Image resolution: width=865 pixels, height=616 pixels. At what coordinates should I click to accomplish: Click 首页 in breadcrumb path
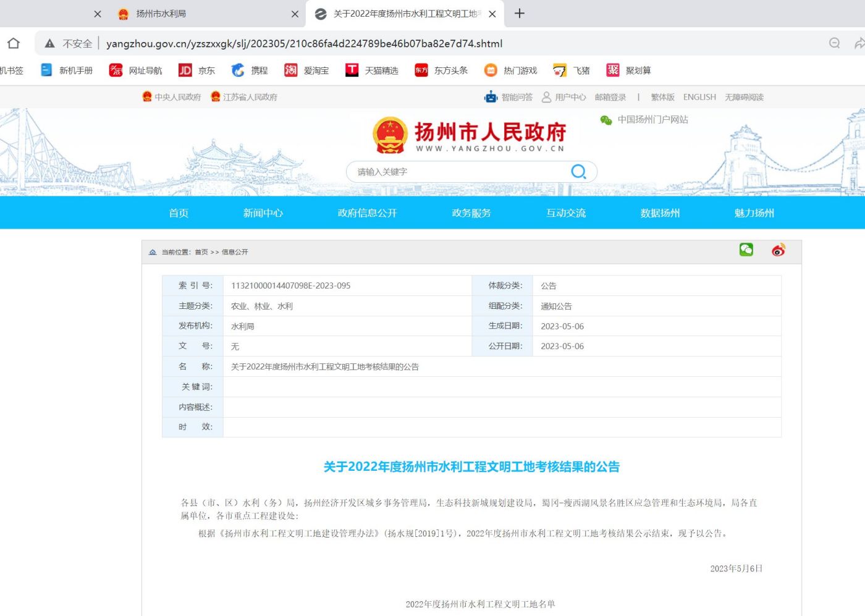(x=201, y=252)
